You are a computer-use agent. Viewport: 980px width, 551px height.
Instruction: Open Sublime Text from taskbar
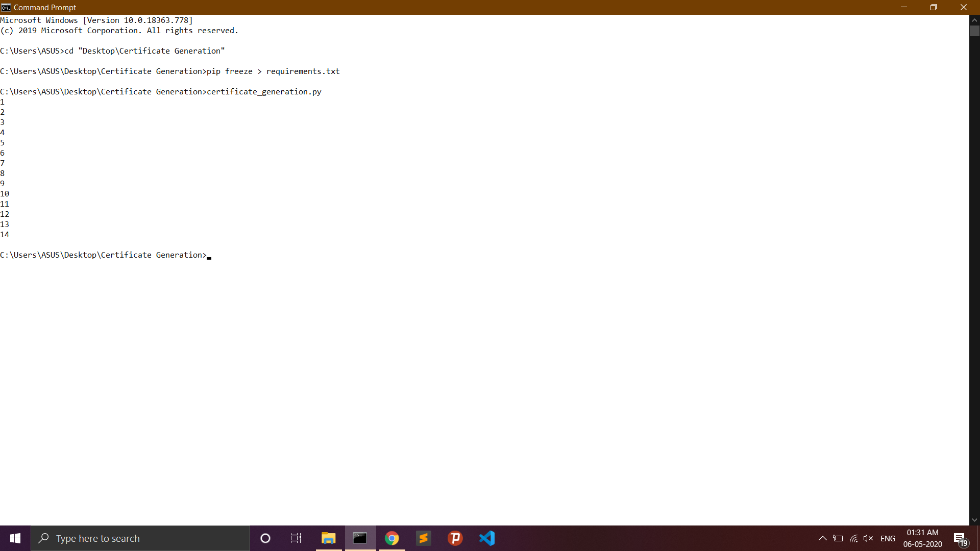pos(424,538)
